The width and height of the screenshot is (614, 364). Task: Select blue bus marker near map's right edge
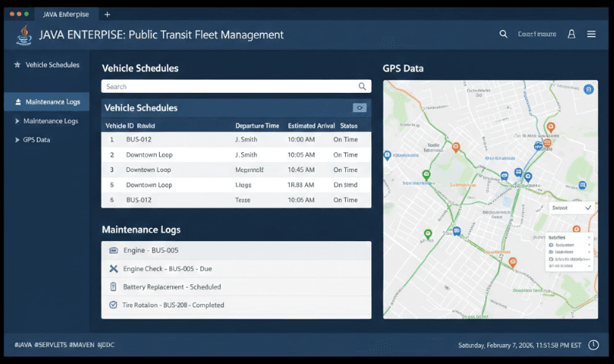tap(582, 185)
